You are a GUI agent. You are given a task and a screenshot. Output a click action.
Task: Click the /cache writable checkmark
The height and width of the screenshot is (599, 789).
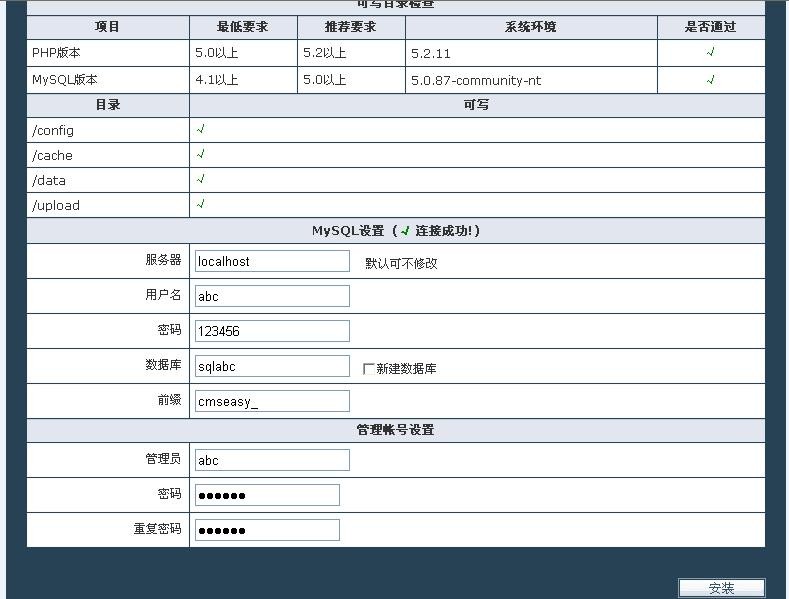pos(201,154)
